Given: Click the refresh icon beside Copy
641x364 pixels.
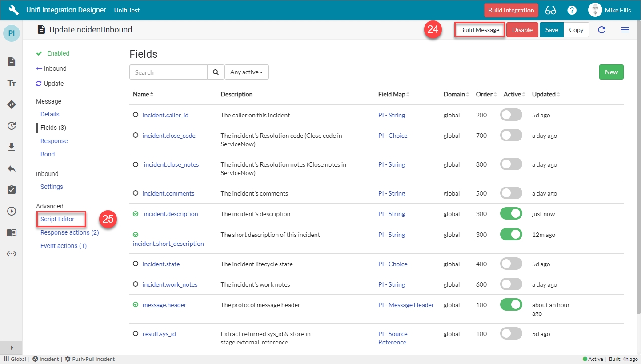Looking at the screenshot, I should [601, 30].
